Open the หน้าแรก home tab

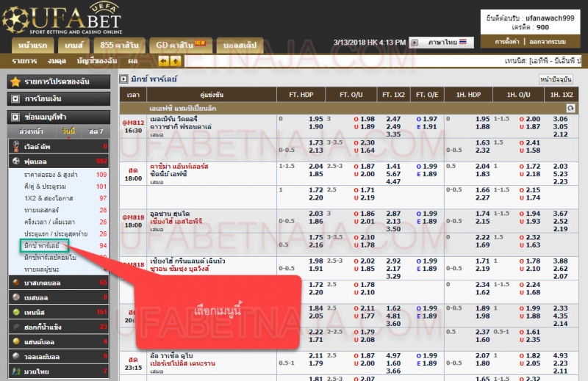(x=32, y=46)
